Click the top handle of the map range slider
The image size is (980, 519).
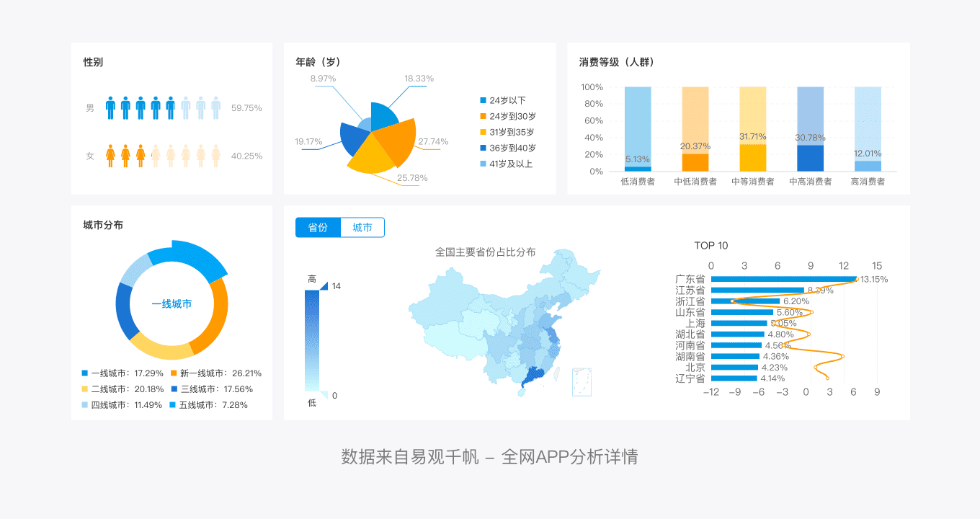click(324, 286)
